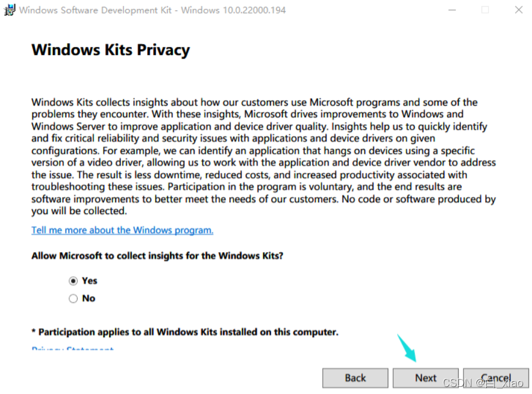Click the Windows Kits Privacy heading
The image size is (532, 394).
(x=110, y=50)
